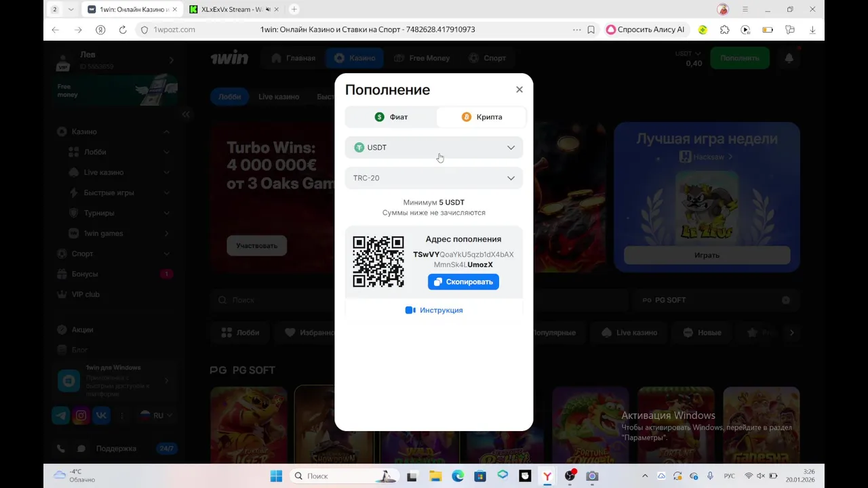Select the Лобби category pill
The image size is (868, 488).
(229, 97)
